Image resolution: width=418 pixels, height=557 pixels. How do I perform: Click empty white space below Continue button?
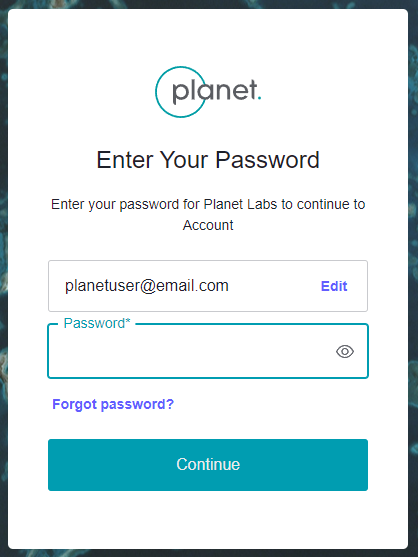pos(208,519)
